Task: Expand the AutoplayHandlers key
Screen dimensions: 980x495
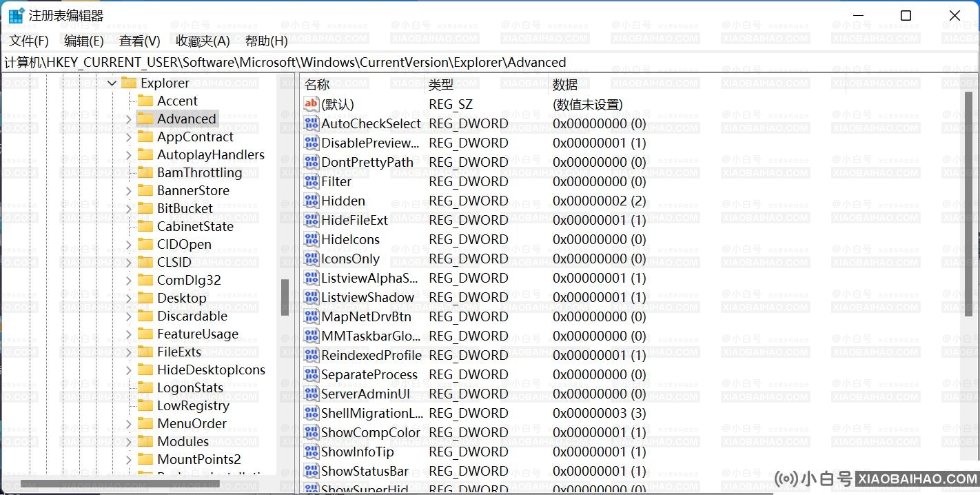Action: tap(128, 154)
